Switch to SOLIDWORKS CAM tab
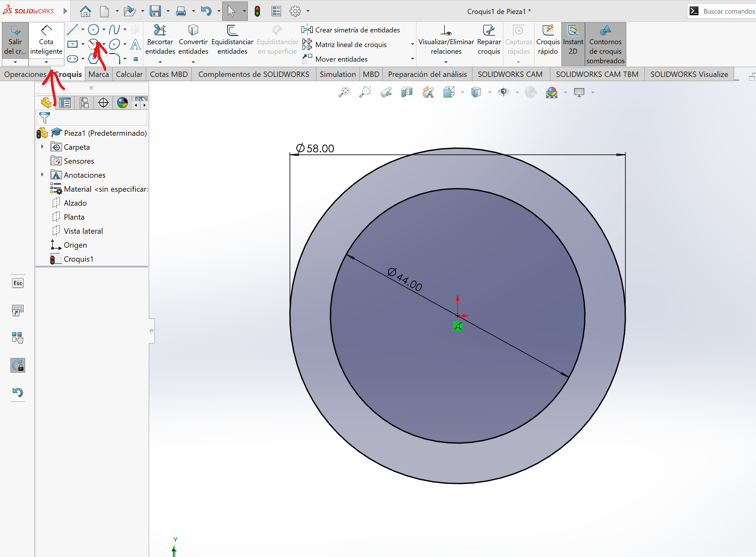756x557 pixels. click(510, 74)
